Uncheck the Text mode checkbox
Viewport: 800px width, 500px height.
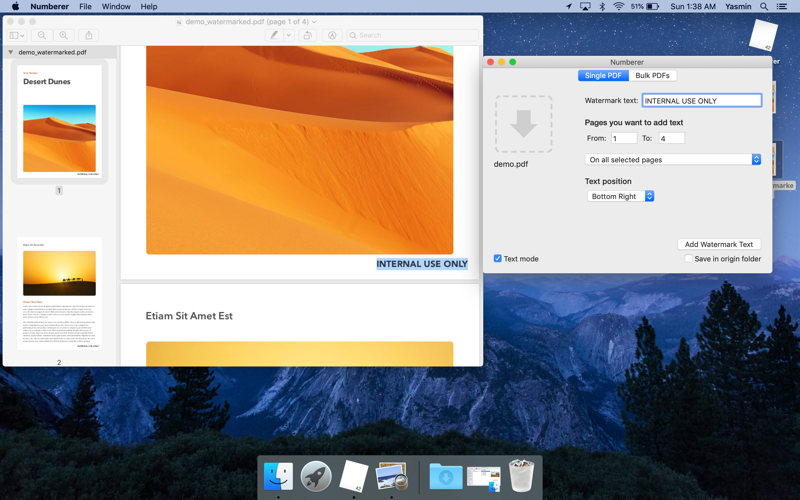coord(498,259)
